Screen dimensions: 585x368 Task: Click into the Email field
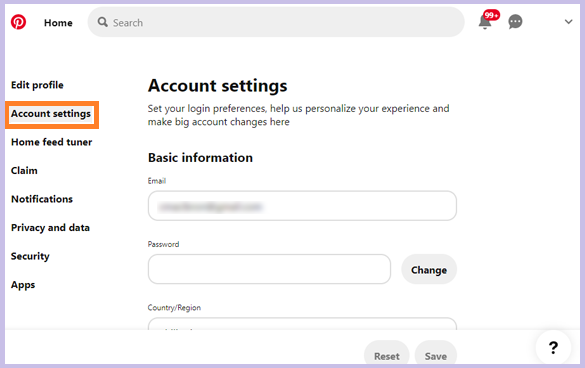click(302, 206)
